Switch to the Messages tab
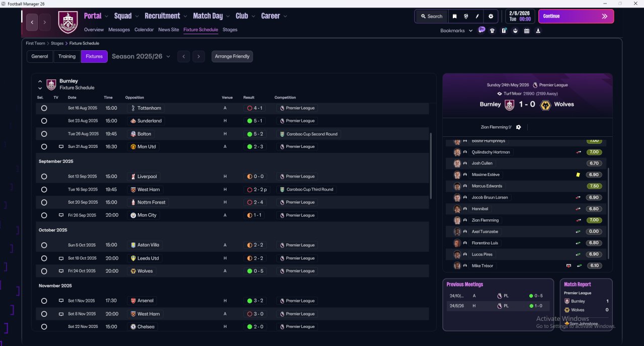The image size is (644, 346). tap(119, 30)
